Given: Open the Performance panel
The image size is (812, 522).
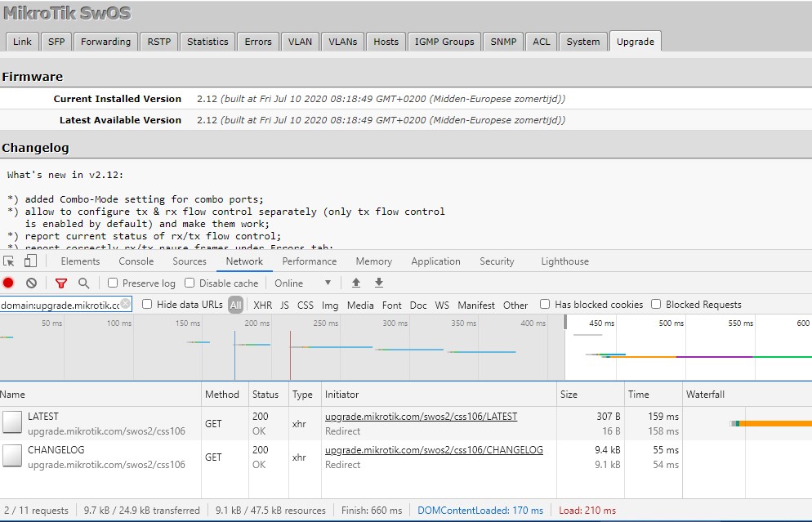Looking at the screenshot, I should tap(310, 261).
